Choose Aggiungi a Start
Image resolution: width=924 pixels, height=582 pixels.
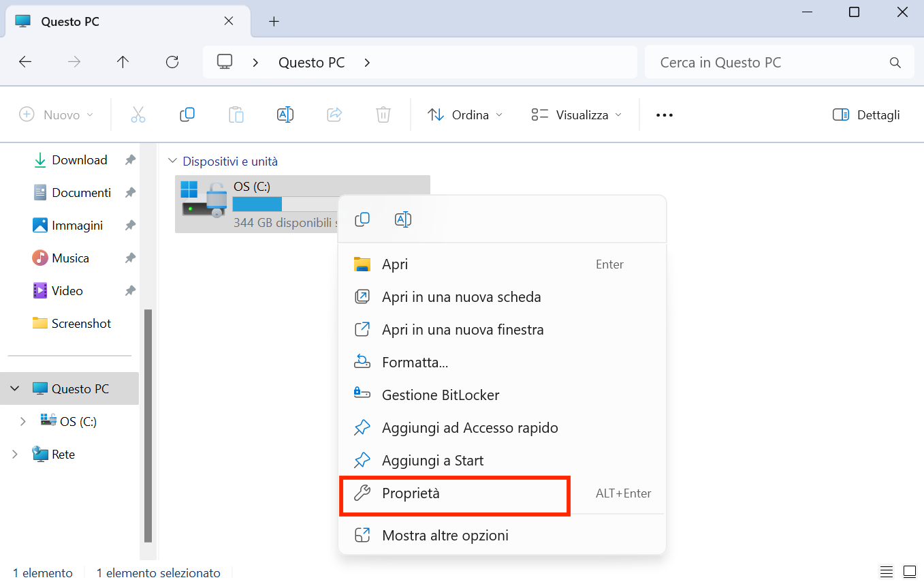[502, 461]
